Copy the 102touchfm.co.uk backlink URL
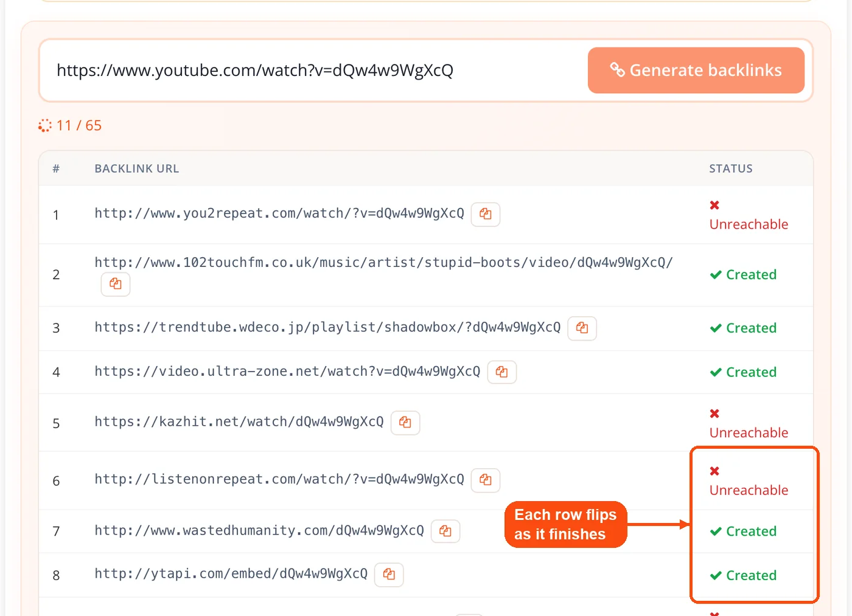Screen dimensions: 852x616 click(x=116, y=284)
